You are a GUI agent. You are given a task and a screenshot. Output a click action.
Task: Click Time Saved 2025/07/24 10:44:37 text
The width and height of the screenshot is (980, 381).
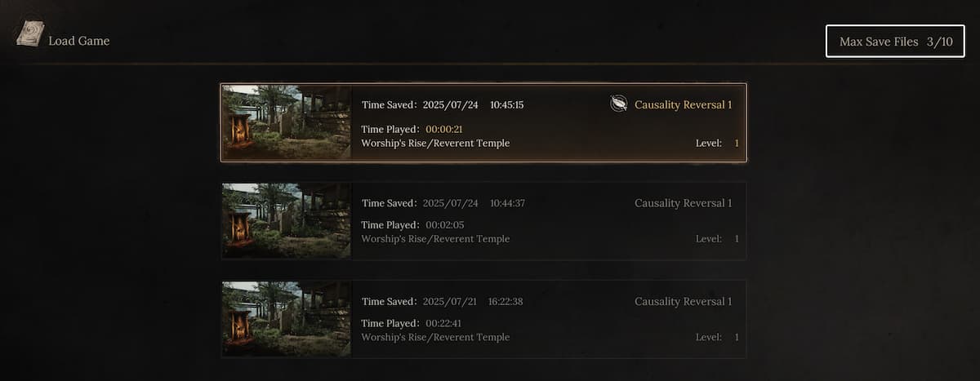(x=443, y=203)
